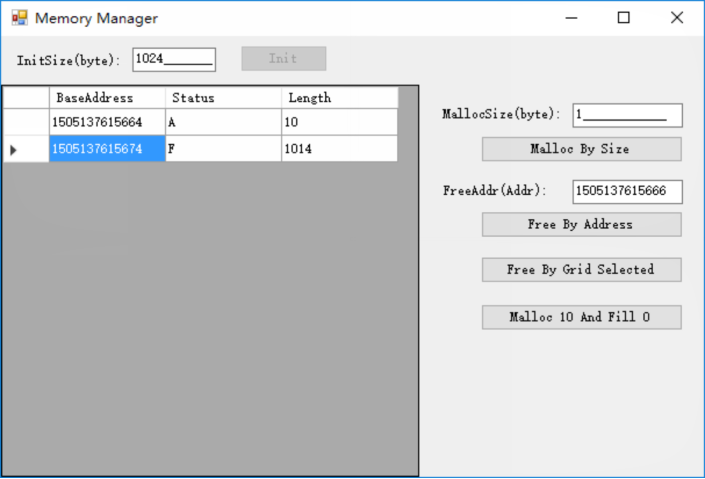Click the row header of the first row
705x479 pixels.
25,122
